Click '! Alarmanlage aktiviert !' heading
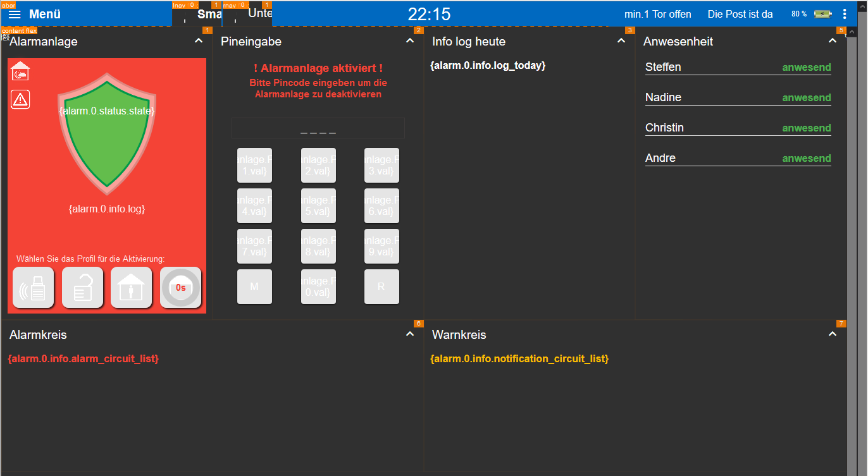Viewport: 868px width, 476px height. 318,68
